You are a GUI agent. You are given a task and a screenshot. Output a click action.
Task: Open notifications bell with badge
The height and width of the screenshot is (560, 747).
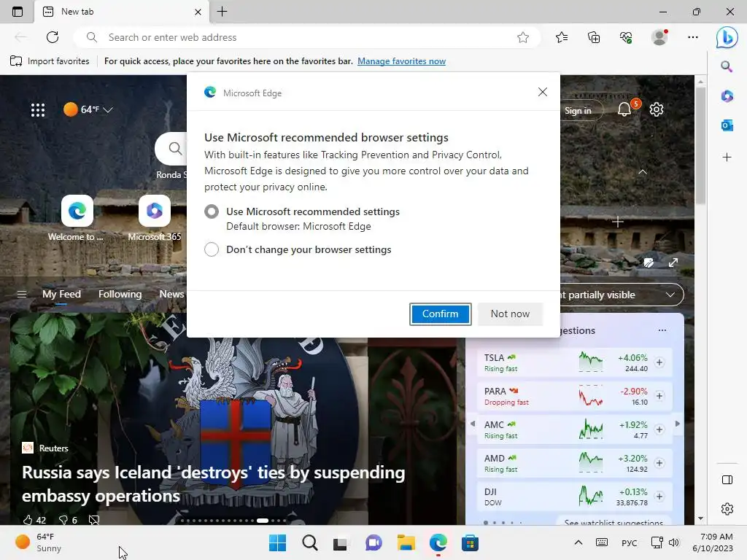624,109
